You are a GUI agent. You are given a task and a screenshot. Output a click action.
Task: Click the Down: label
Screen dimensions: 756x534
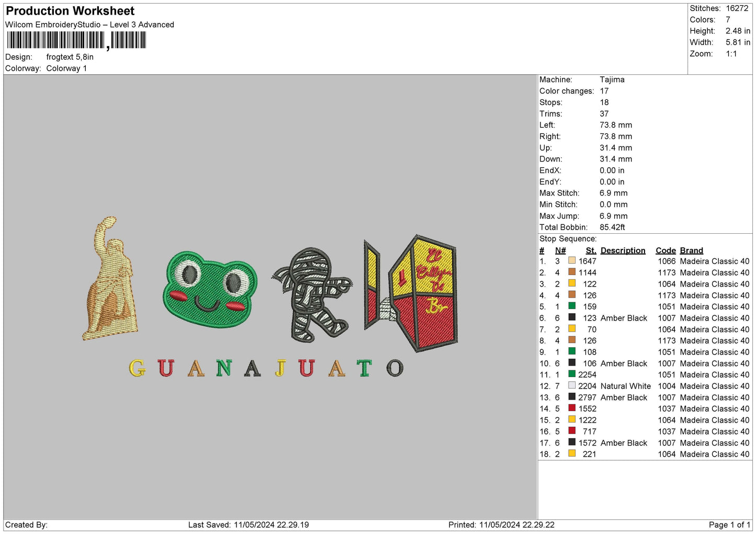pyautogui.click(x=551, y=159)
